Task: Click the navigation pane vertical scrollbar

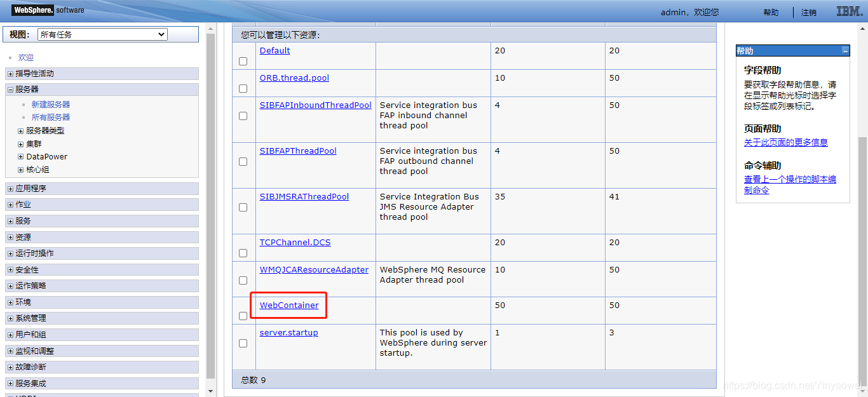Action: (211, 206)
